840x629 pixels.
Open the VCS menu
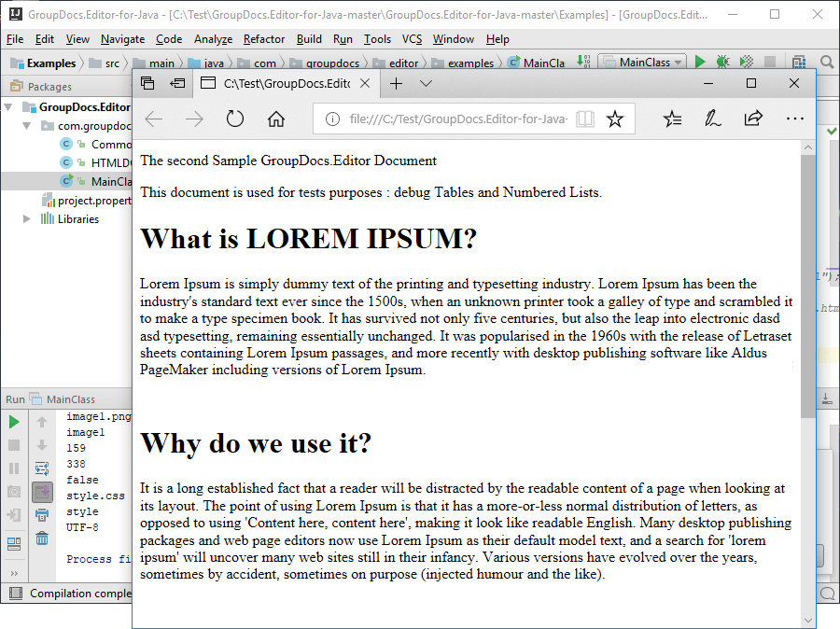(x=412, y=39)
